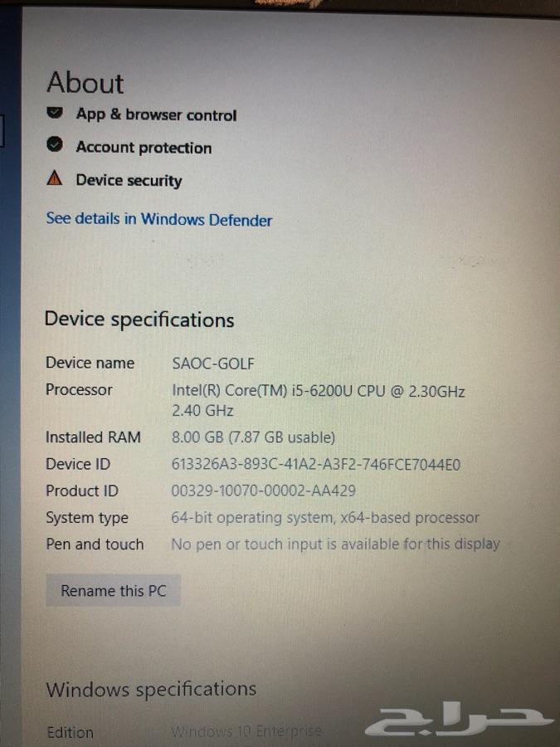Click the System type value text

tap(325, 518)
